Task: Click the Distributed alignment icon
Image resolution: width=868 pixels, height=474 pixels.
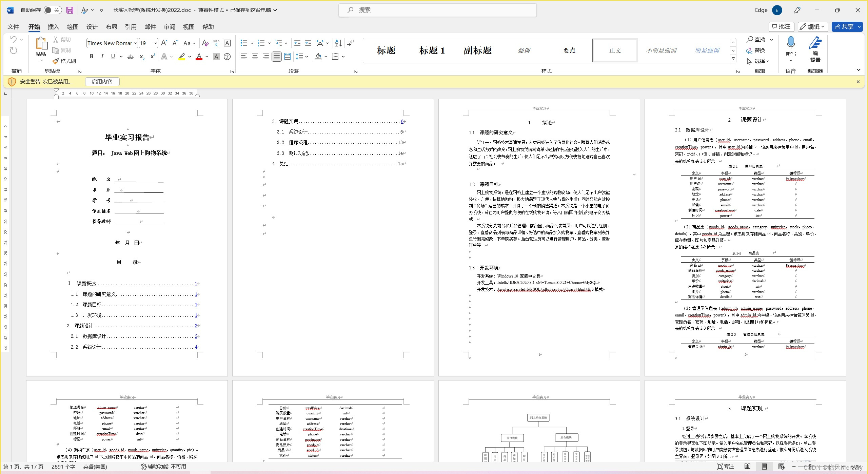Action: click(x=288, y=57)
